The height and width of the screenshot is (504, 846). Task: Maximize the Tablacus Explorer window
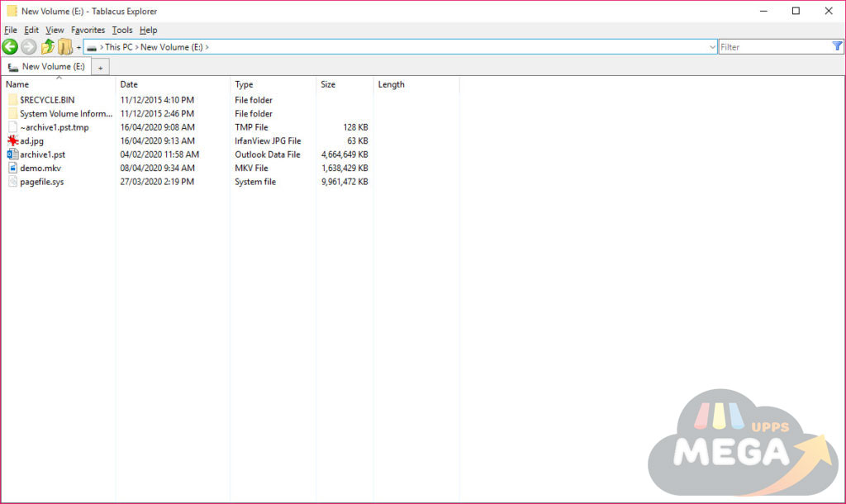click(x=796, y=11)
